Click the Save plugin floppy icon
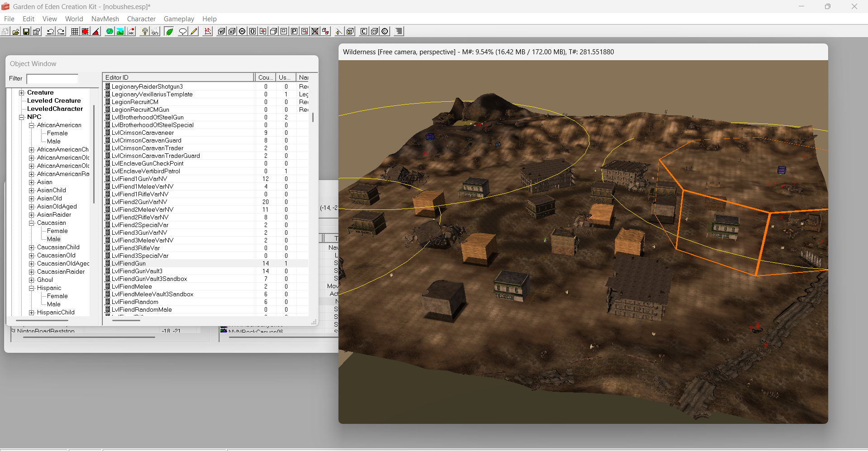Viewport: 868px width, 451px height. (26, 31)
